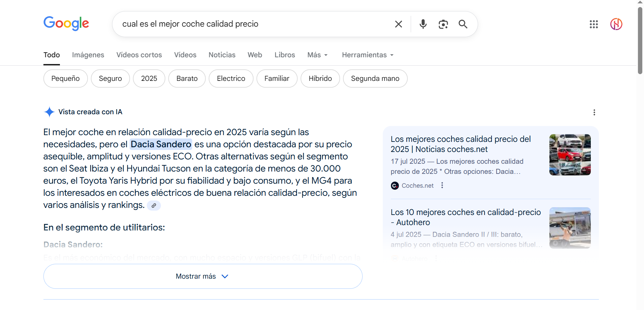
Task: Select the Segunda mano filter
Action: pos(375,78)
